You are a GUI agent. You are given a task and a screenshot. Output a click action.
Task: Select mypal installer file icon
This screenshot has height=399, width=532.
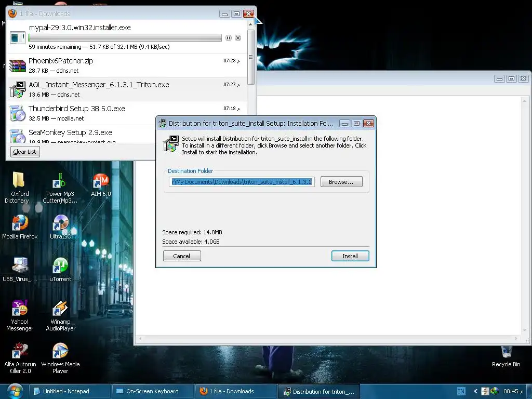(x=18, y=37)
